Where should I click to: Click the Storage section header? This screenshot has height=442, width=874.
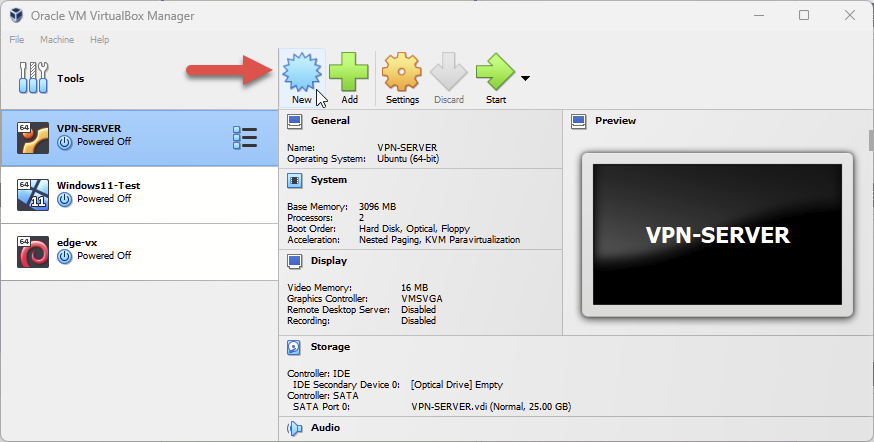[x=330, y=347]
